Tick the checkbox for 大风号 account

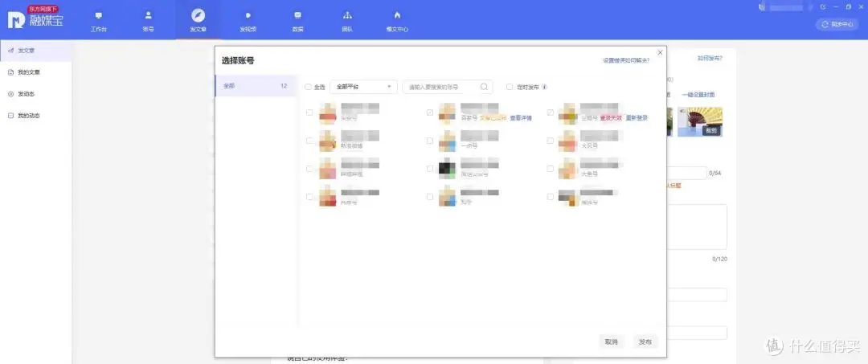(x=550, y=141)
